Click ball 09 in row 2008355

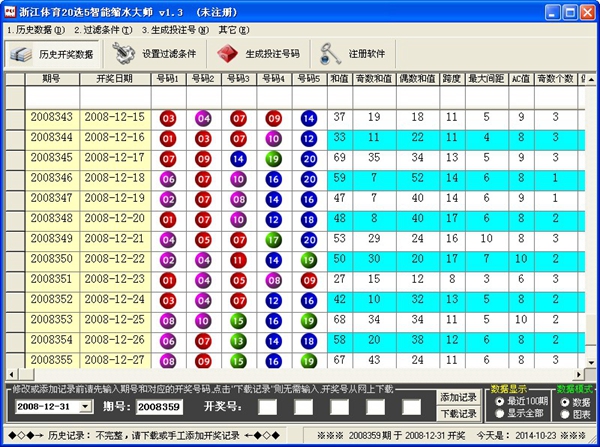pos(203,361)
